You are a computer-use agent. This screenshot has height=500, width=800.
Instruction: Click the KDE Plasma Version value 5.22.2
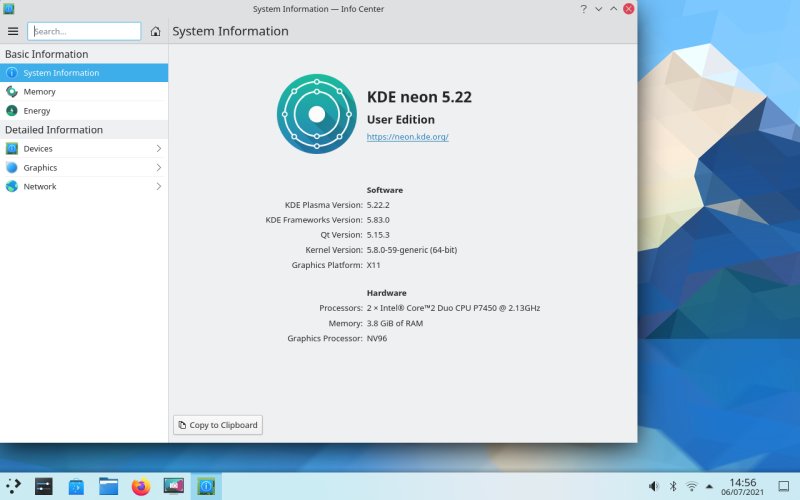[x=378, y=205]
